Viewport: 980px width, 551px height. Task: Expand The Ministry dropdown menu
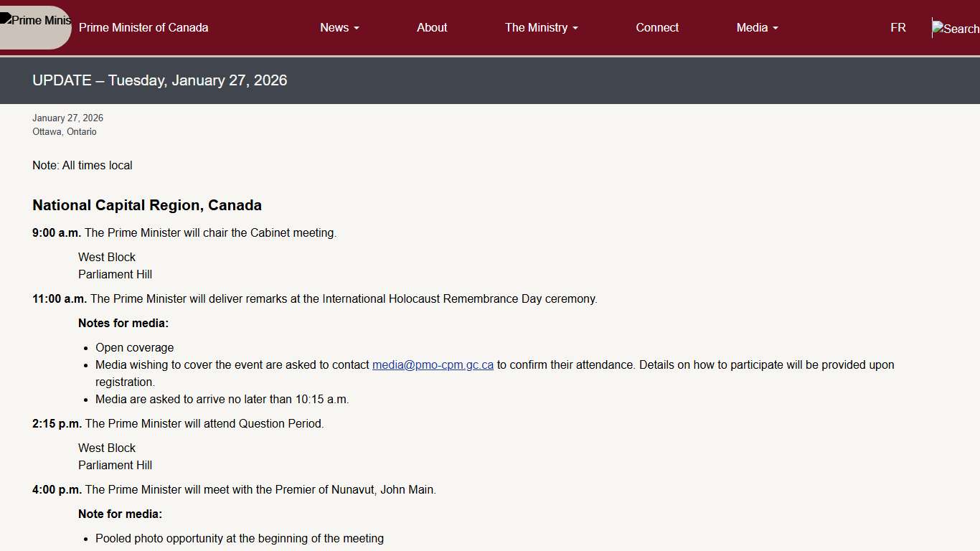pos(541,27)
